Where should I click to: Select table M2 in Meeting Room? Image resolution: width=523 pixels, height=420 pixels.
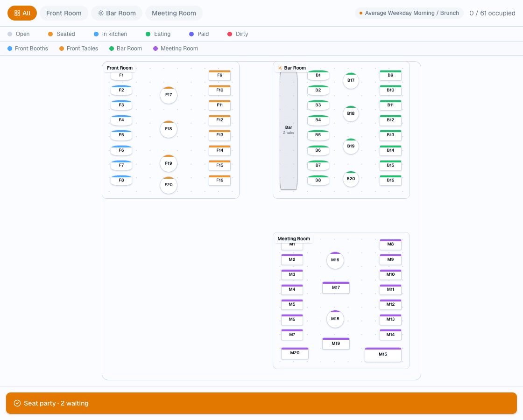(x=292, y=259)
